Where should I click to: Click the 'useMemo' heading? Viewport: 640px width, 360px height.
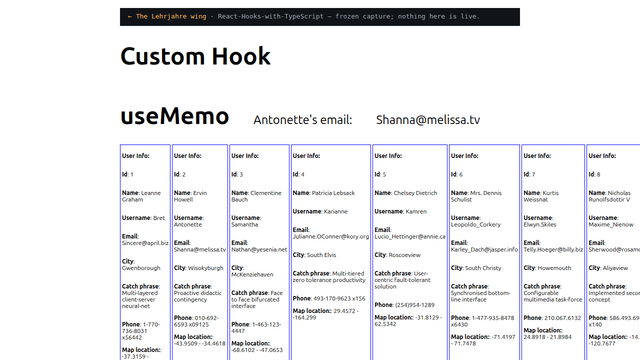(x=174, y=116)
